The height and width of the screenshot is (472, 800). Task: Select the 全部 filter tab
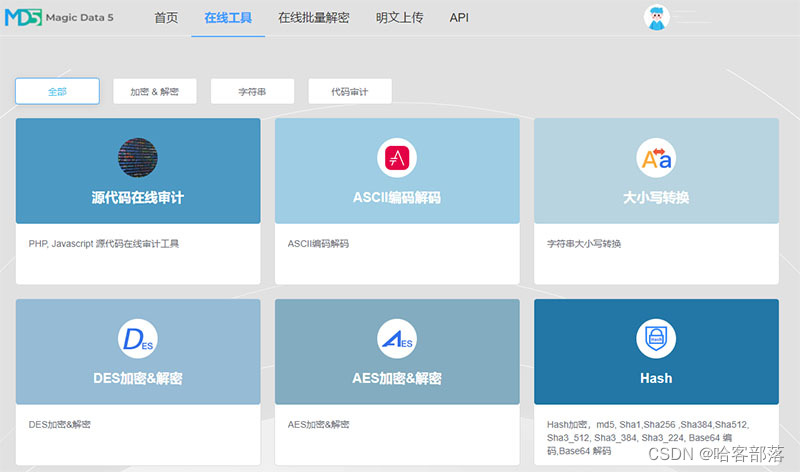click(57, 91)
